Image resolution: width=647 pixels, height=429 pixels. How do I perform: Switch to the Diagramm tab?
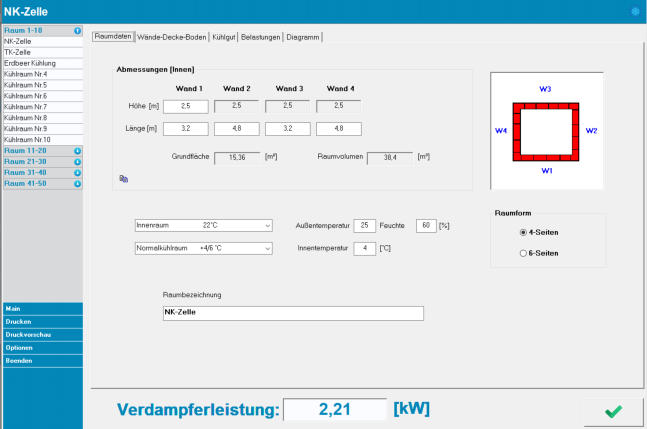point(304,37)
